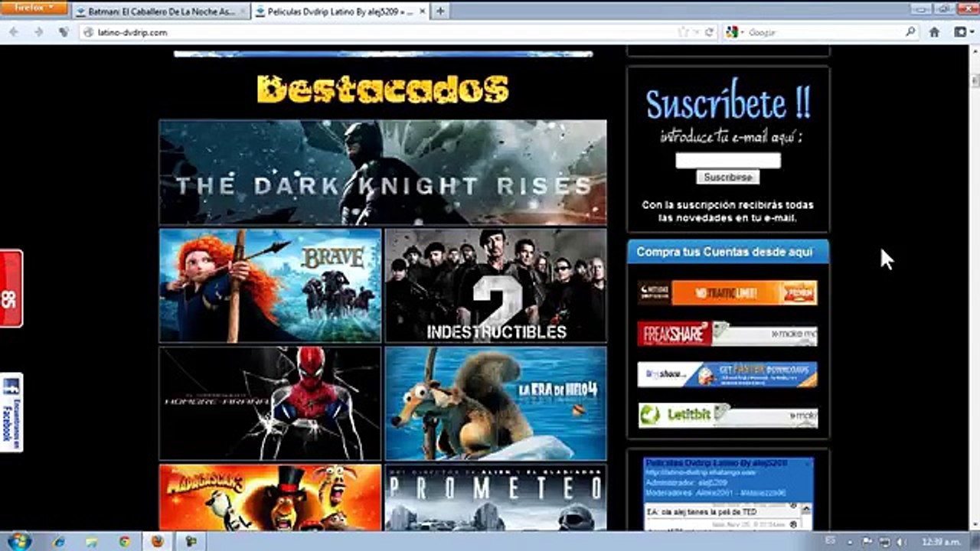Open the Encuentranos en Facebook side tab
The height and width of the screenshot is (551, 980).
(11, 412)
